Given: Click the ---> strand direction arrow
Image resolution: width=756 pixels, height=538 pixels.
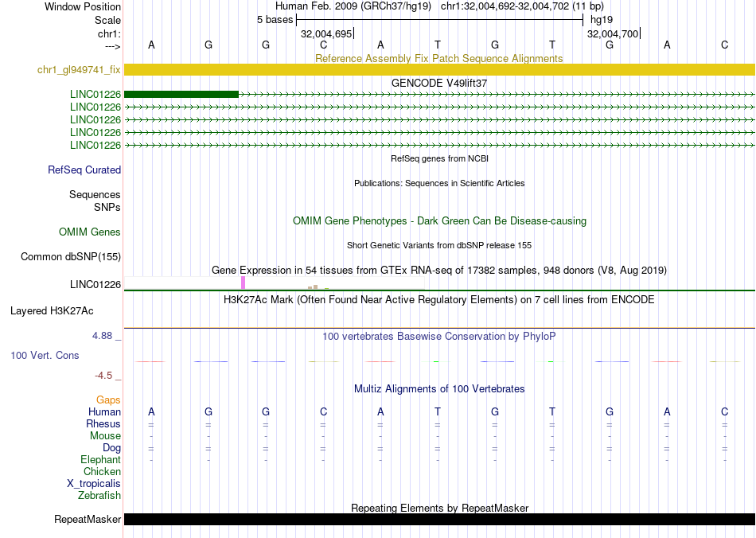Looking at the screenshot, I should click(113, 46).
